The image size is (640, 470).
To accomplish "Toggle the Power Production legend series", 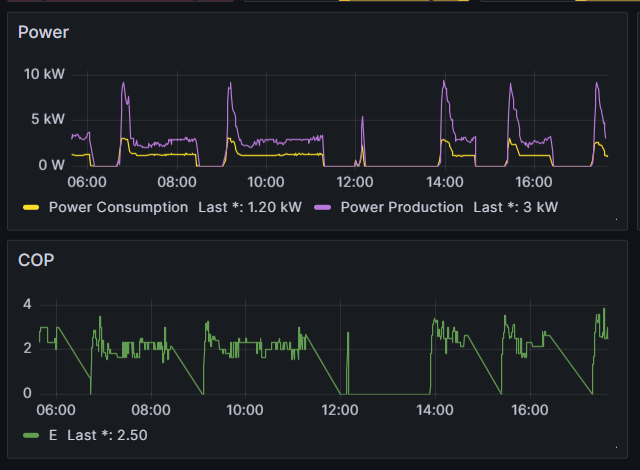I will coord(402,207).
